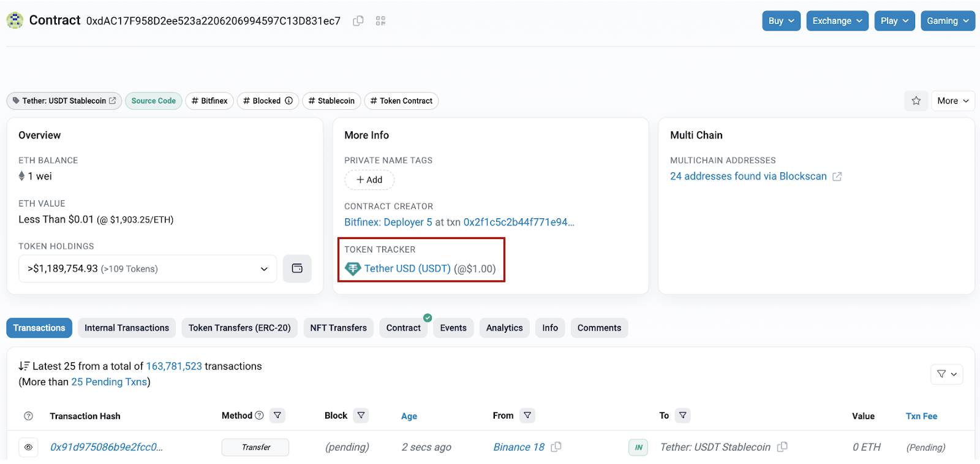Screen dimensions: 980x464
Task: Open the Tether USD (USDT) token tracker link
Action: coord(407,268)
